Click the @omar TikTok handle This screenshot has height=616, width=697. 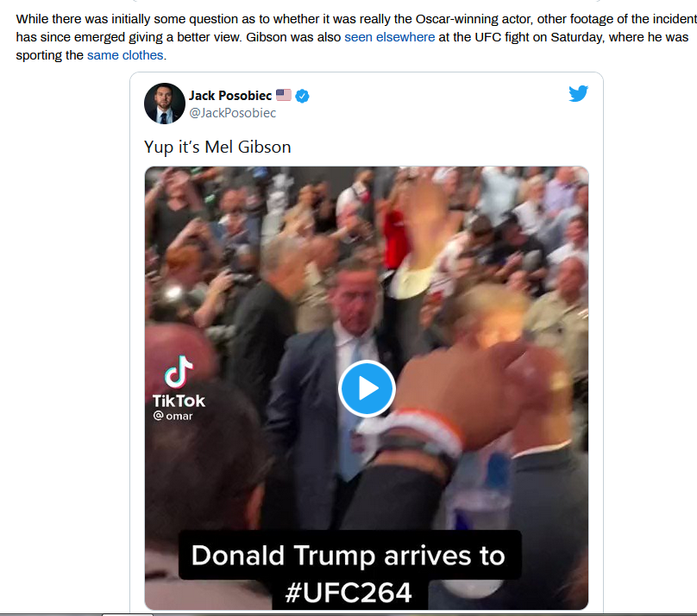pos(173,416)
